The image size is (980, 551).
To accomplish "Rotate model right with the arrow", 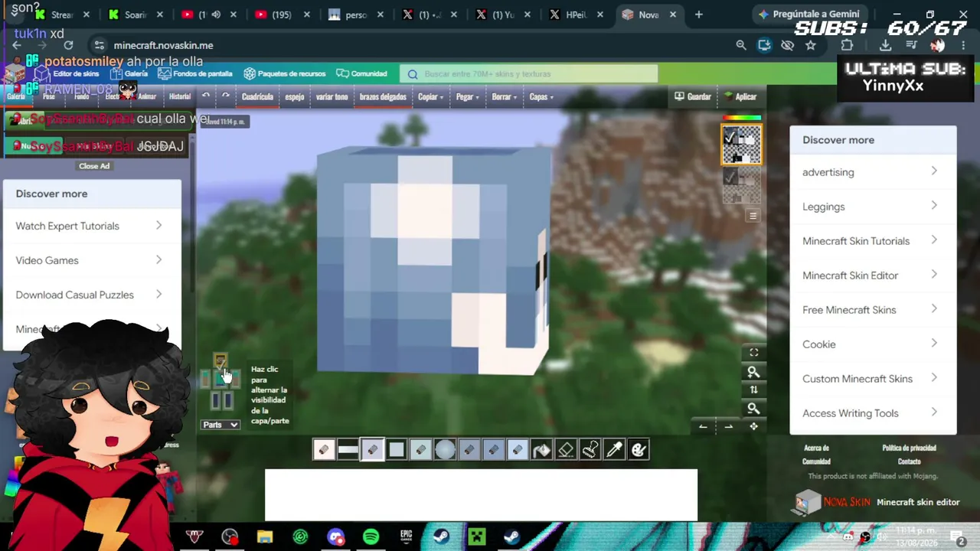I will (x=728, y=427).
